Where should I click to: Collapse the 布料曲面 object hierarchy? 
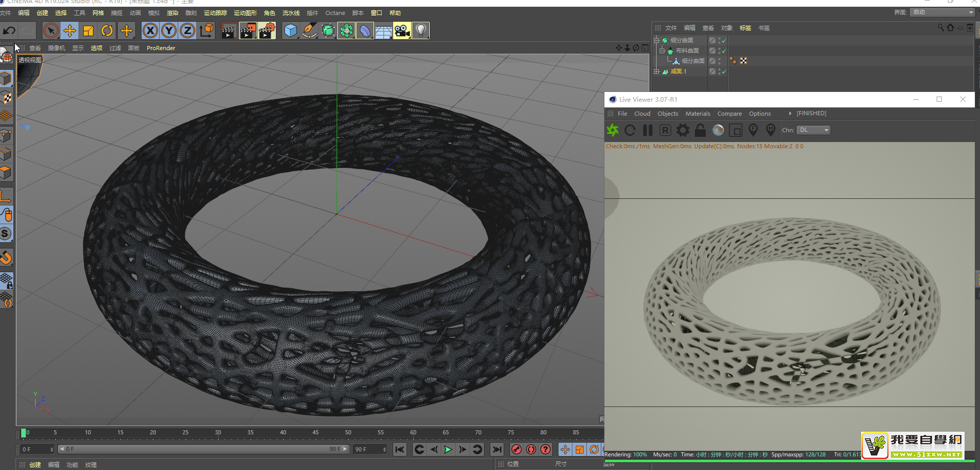click(x=662, y=51)
